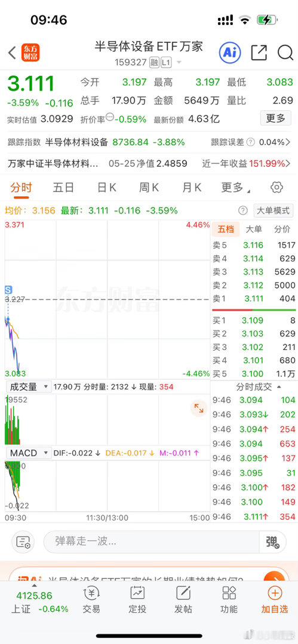Tap the volume bars chart
This screenshot has height=644, width=298.
[107, 419]
